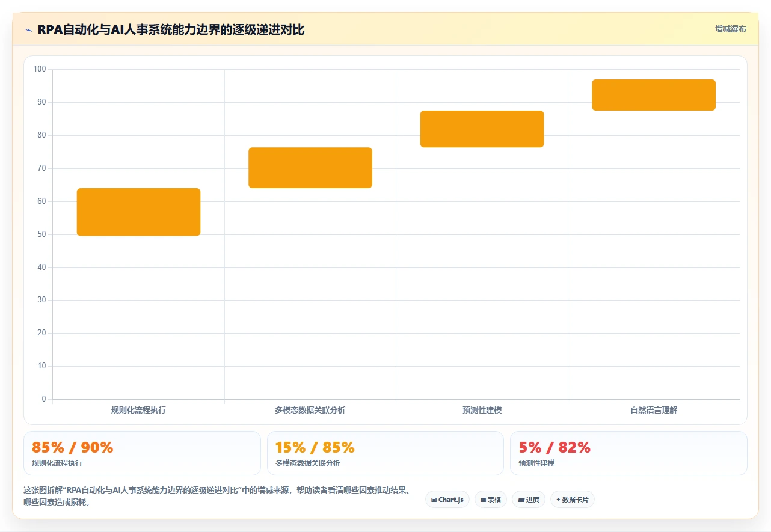The width and height of the screenshot is (771, 532).
Task: Click the 100 y-axis tick label
Action: pos(40,69)
